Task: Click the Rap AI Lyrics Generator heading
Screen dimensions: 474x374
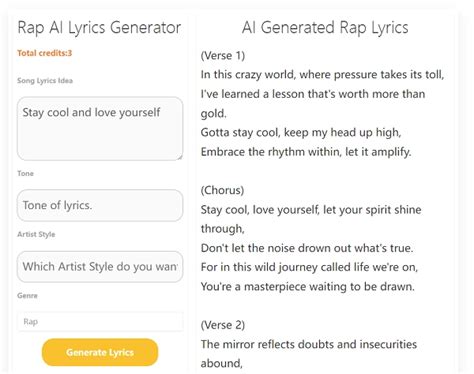Action: (99, 28)
